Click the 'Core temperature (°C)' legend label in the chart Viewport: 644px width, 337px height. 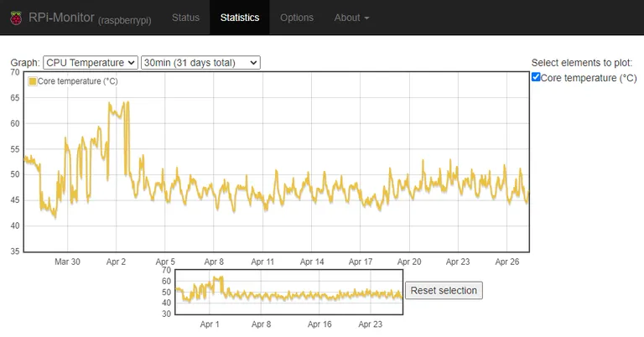pos(78,81)
